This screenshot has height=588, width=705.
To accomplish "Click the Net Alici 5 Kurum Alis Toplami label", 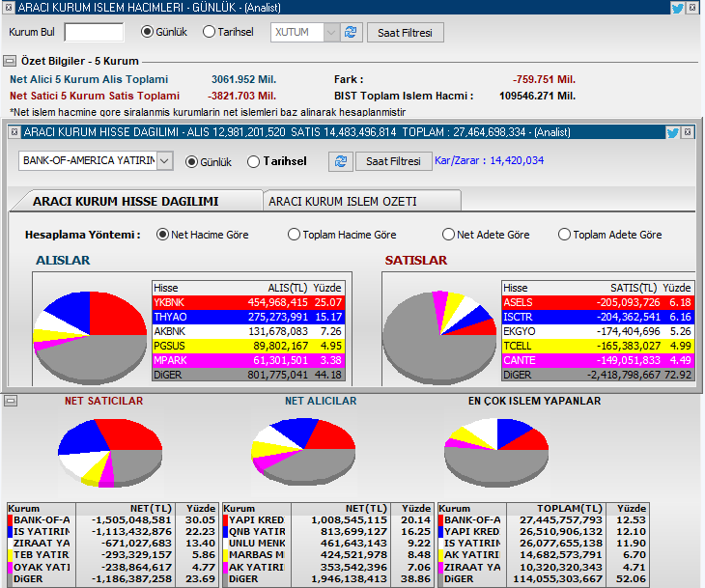I will [x=89, y=79].
